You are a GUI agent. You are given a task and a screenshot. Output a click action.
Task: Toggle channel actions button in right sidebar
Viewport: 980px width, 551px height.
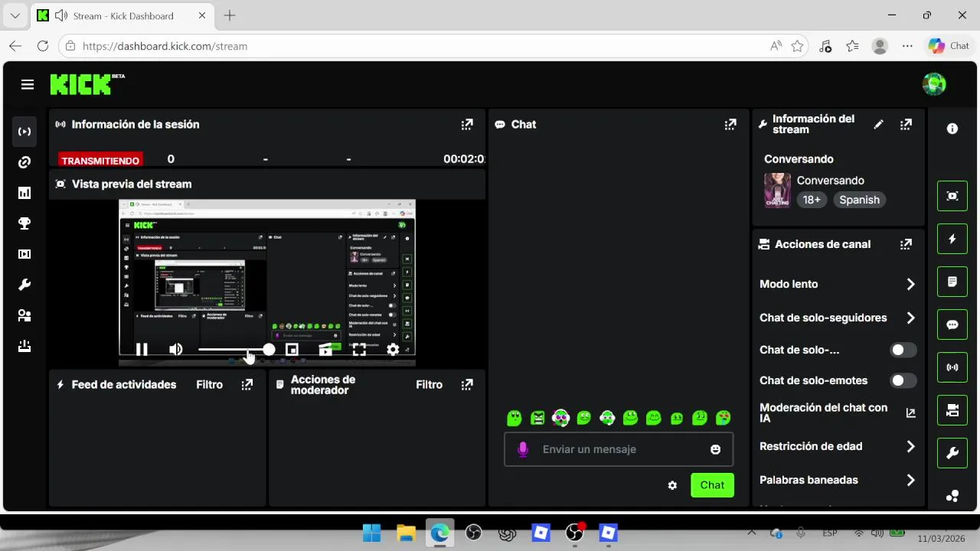952,410
